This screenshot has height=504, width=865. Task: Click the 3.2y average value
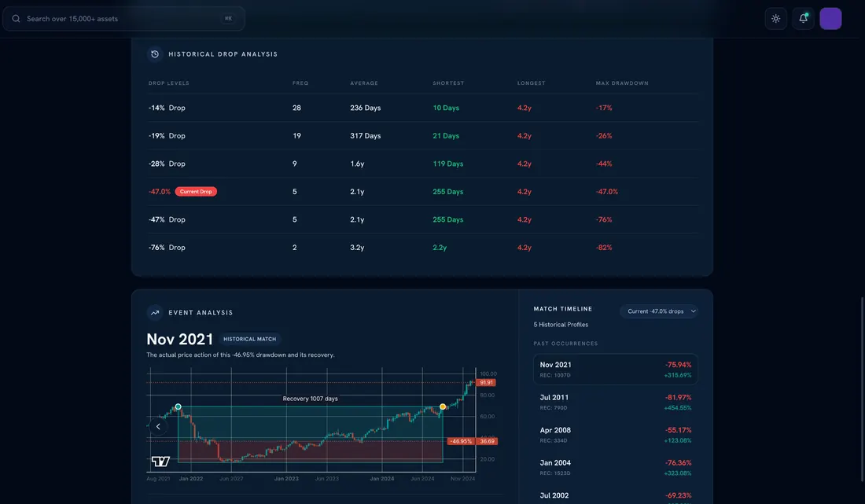tap(357, 248)
